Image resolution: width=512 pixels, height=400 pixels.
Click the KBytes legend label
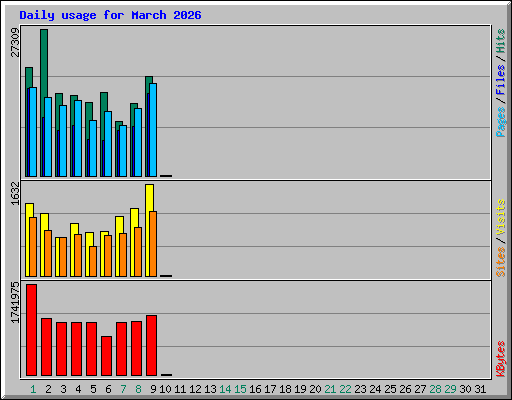(501, 359)
